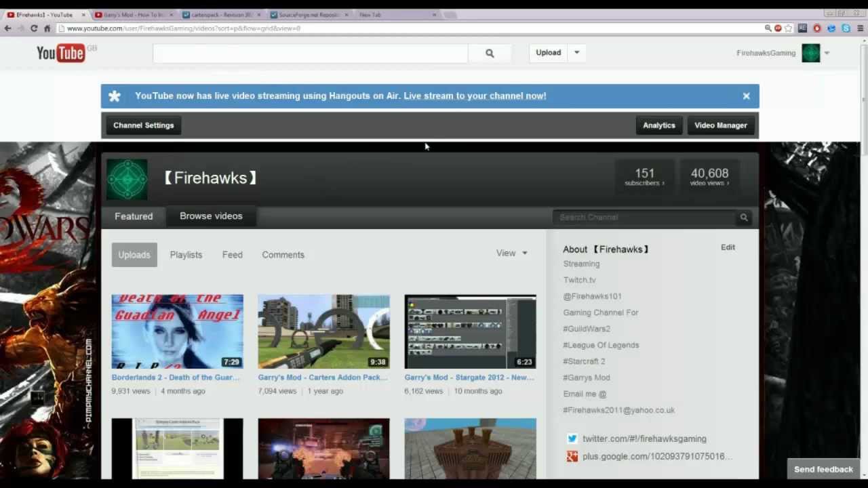This screenshot has width=868, height=488.
Task: Expand account menu arrow next to avatar
Action: coord(827,53)
